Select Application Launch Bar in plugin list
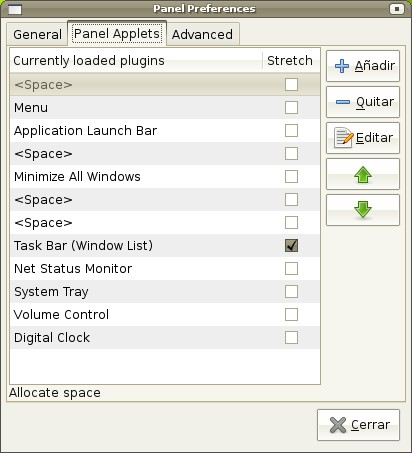 165,131
